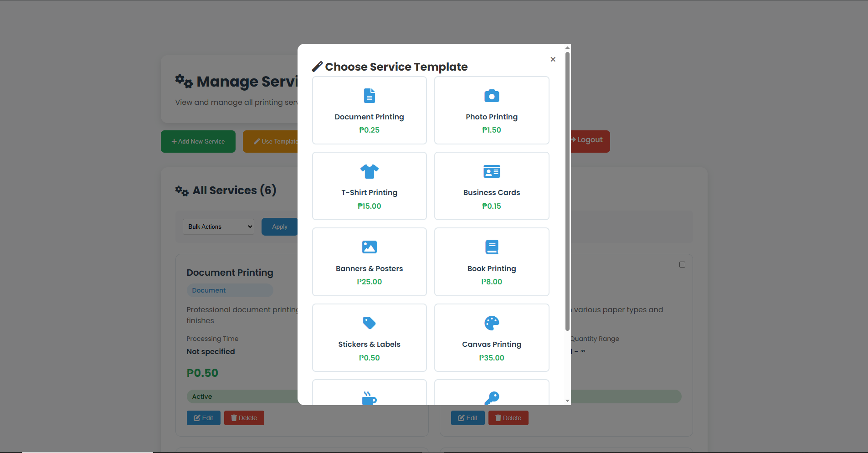Choose the T-Shirt Printing shirt icon
Screen dimensions: 868x453
pyautogui.click(x=369, y=171)
